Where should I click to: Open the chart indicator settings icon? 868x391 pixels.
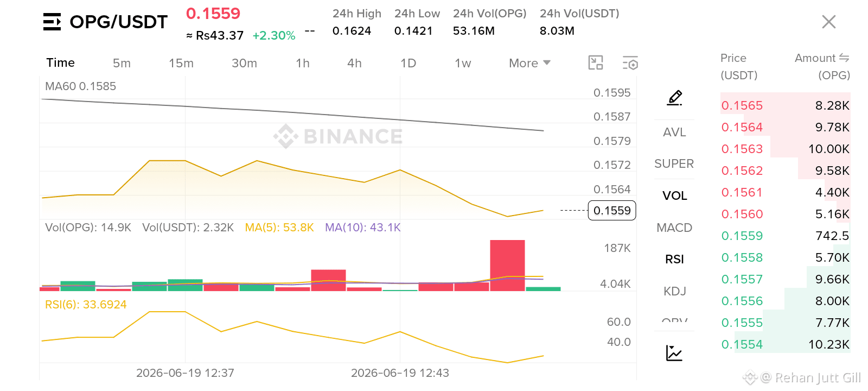630,63
